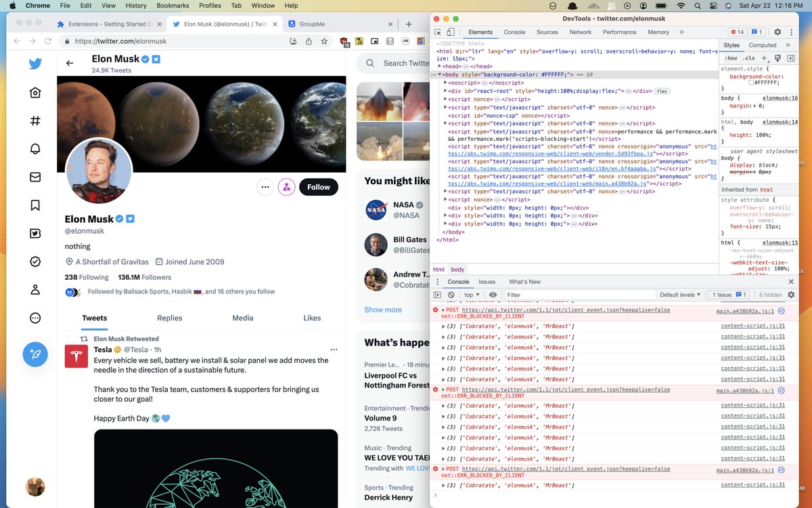Toggle rendering emulations paintbrush icon

coord(777,58)
